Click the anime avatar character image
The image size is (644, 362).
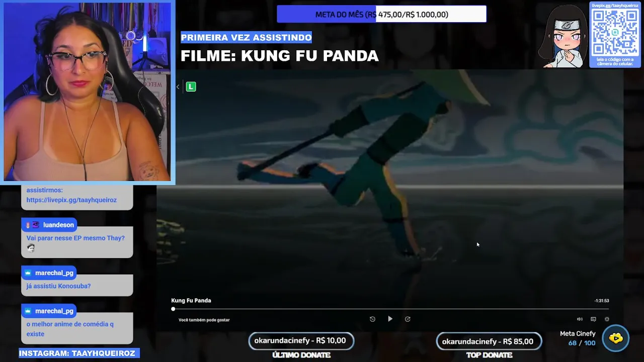coord(562,36)
